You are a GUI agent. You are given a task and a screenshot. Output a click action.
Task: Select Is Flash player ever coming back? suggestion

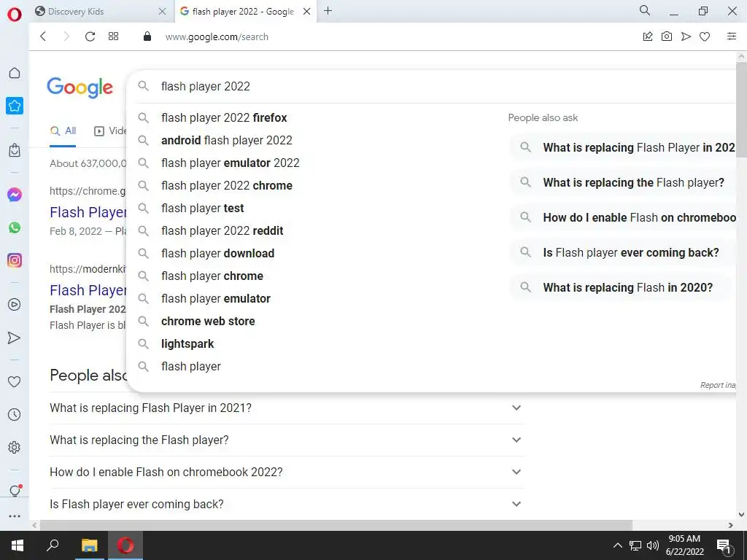pos(623,252)
